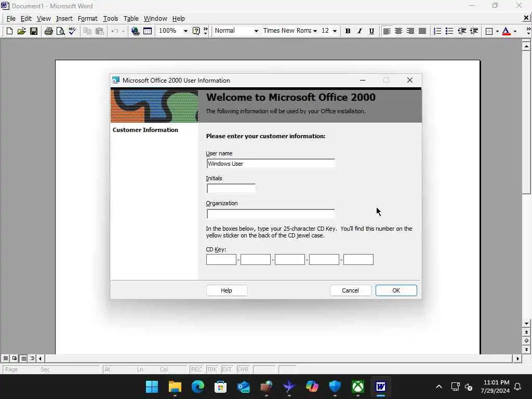Open the Font Size dropdown showing 12
The width and height of the screenshot is (532, 399).
coord(335,31)
